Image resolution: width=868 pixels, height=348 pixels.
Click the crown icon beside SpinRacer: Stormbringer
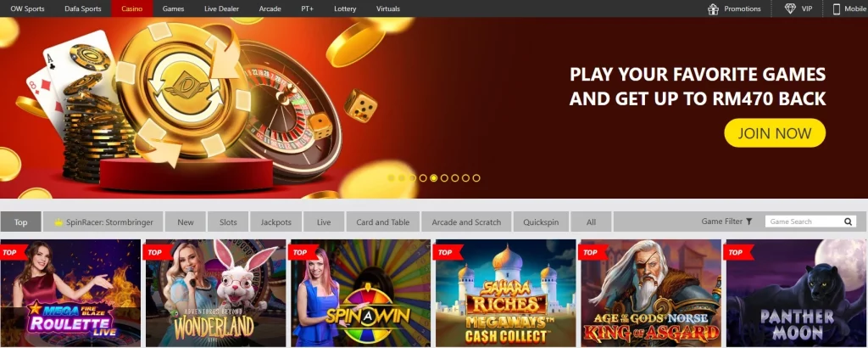pos(58,222)
